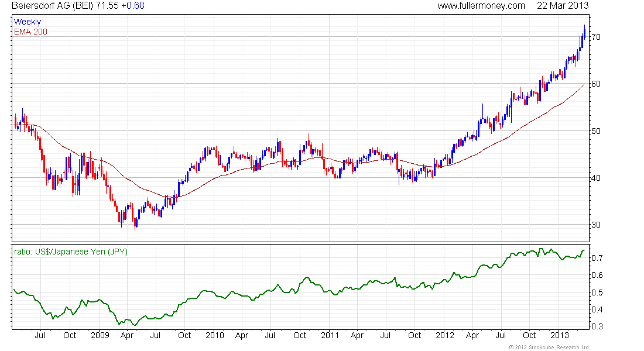
Task: Click the Jul label between 2010 and 2011
Action: 270,335
